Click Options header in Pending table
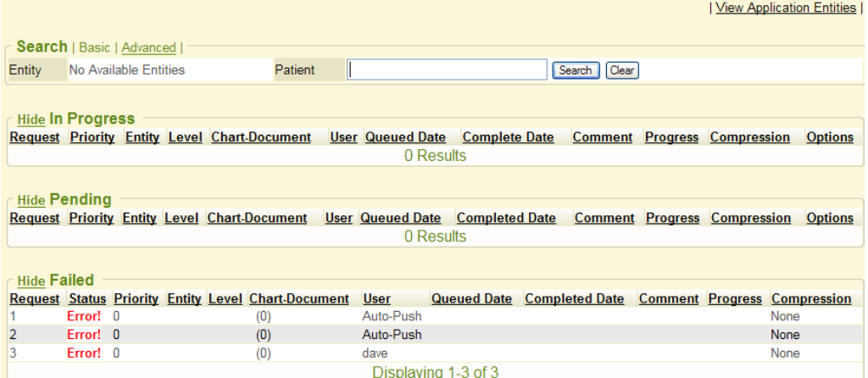 click(x=829, y=218)
